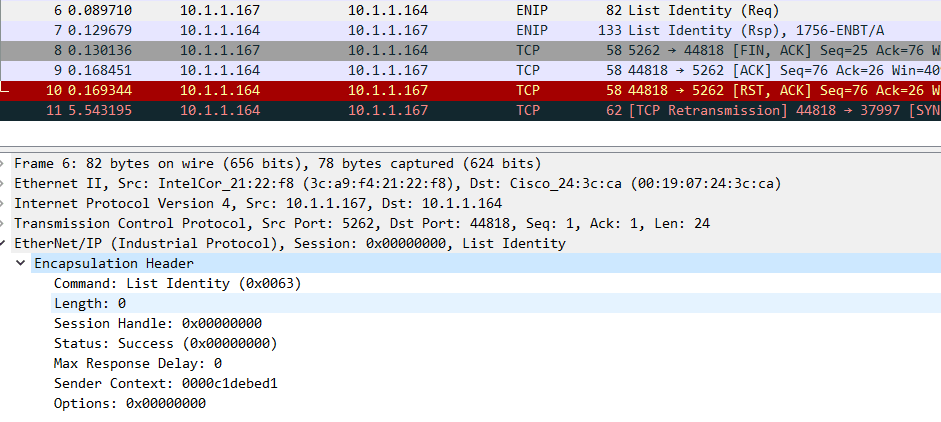
Task: Select Options: 0x00000000 field
Action: [x=130, y=403]
